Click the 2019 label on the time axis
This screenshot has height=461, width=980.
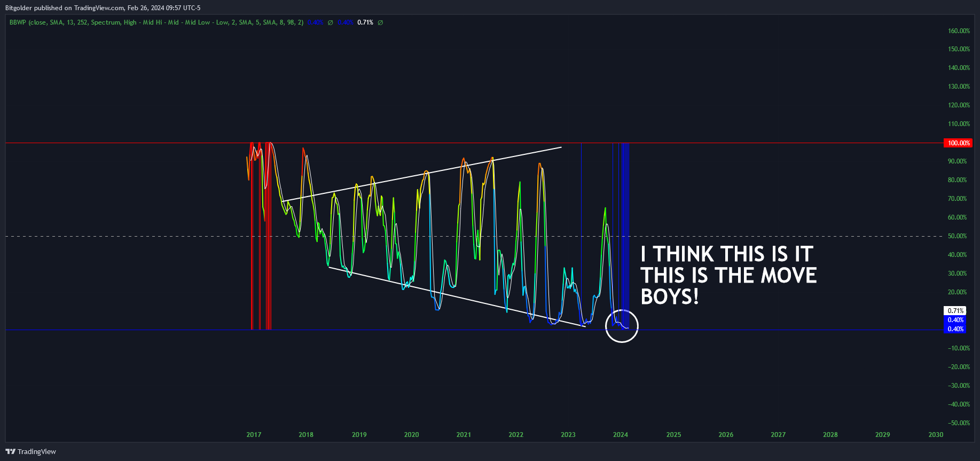click(359, 435)
